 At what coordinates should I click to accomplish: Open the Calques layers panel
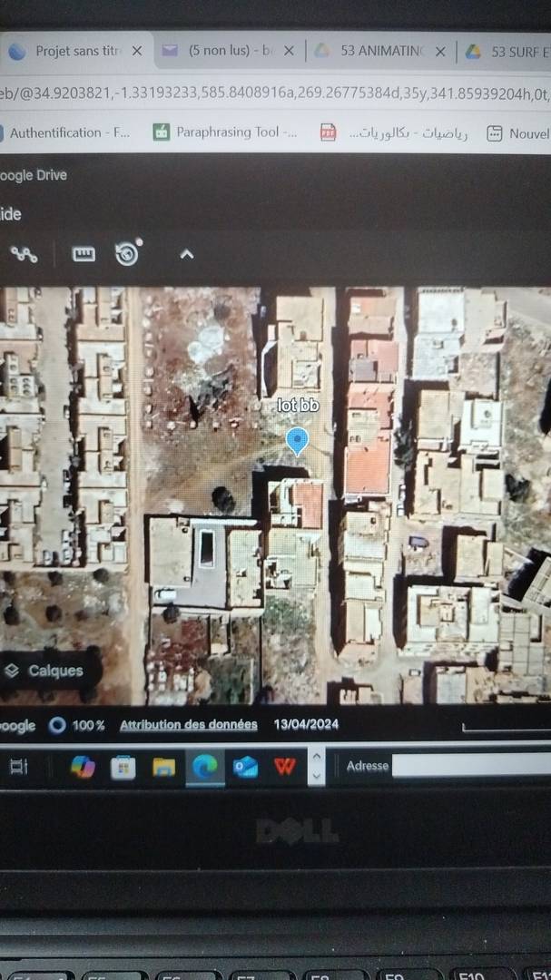tap(45, 671)
